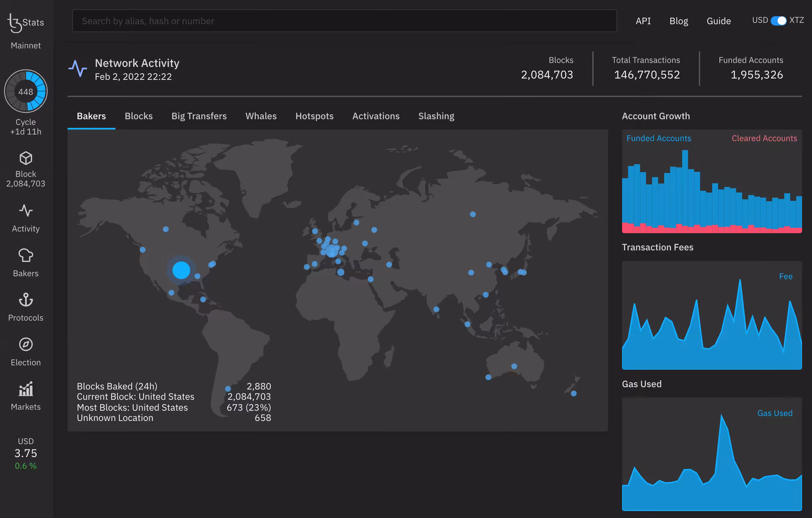Open the Markets chart icon
Viewport: 812px width, 518px height.
coord(25,389)
